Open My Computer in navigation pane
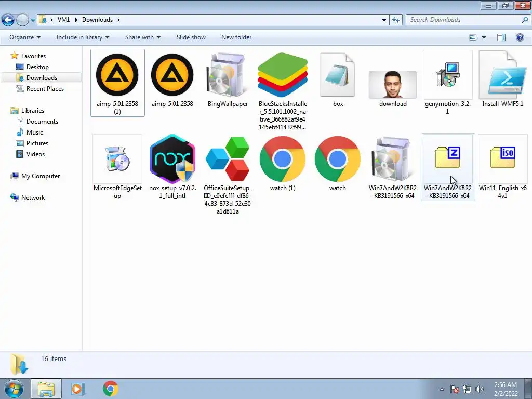 click(x=41, y=176)
